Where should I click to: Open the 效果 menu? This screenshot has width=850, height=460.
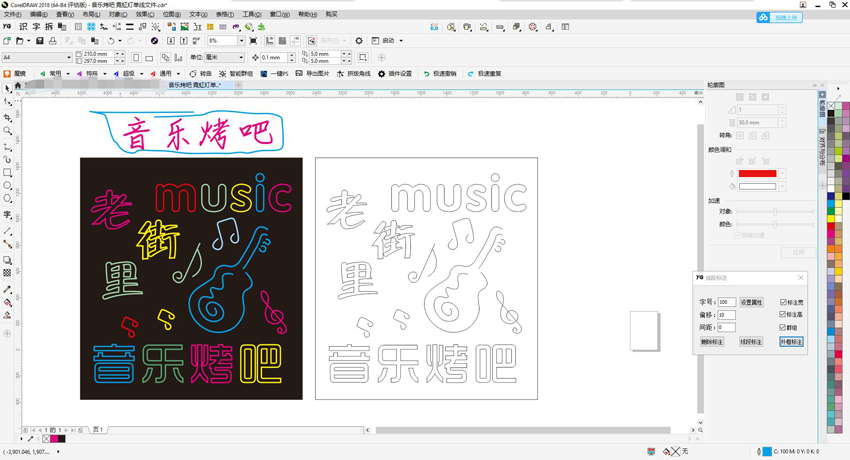[x=144, y=15]
